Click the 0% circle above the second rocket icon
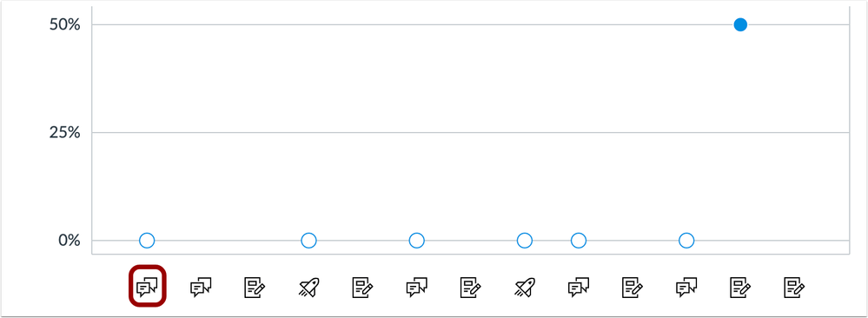 (x=524, y=241)
